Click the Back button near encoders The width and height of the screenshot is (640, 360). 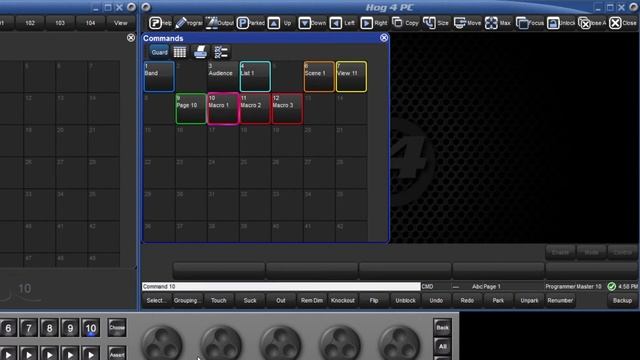pos(442,327)
